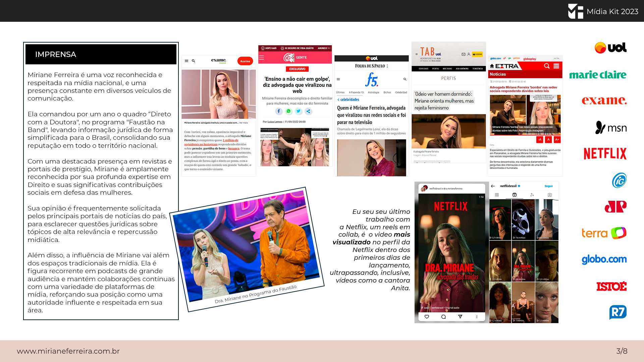The width and height of the screenshot is (644, 362).
Task: Click the search magnifier in the Extra header
Action: [547, 66]
